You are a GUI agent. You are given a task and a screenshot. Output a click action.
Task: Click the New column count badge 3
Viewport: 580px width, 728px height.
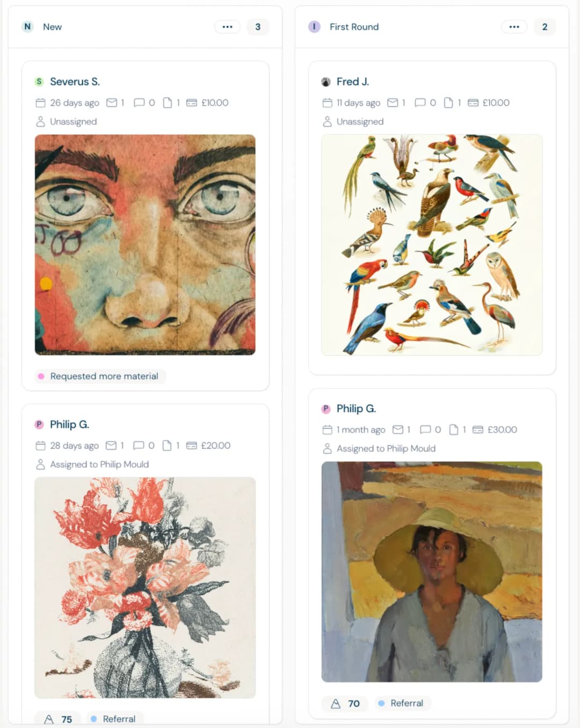point(258,27)
